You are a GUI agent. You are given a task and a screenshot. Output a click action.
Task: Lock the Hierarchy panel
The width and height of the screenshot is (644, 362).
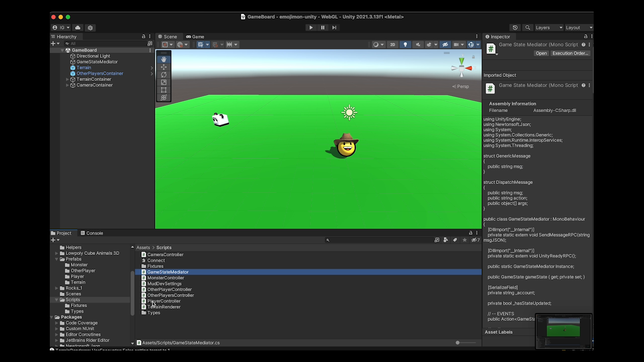(143, 37)
